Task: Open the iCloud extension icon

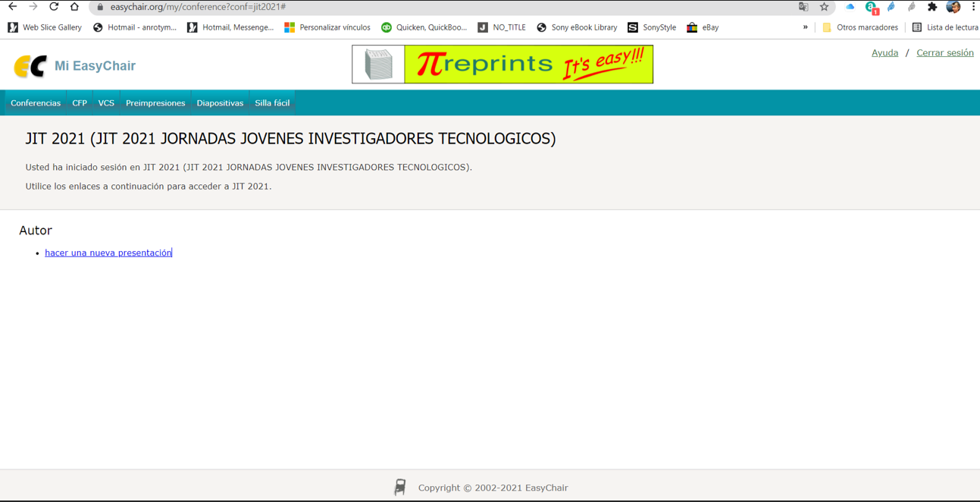Action: pyautogui.click(x=850, y=7)
